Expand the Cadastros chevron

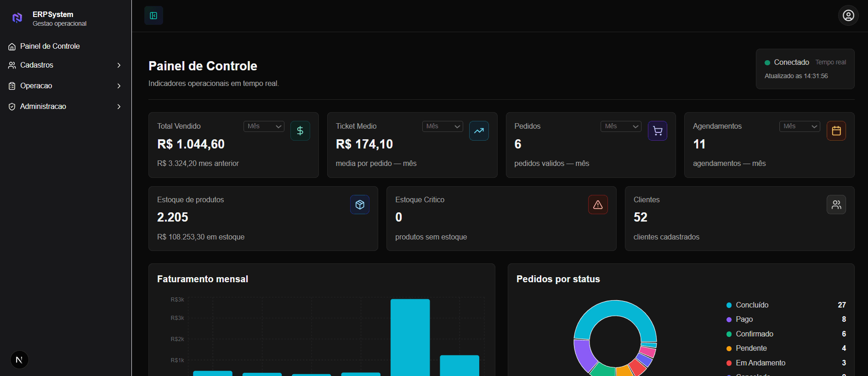(119, 65)
